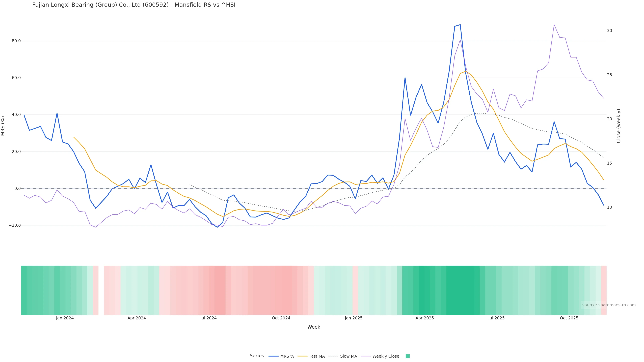Click the Close (weekly) right axis title

(619, 126)
